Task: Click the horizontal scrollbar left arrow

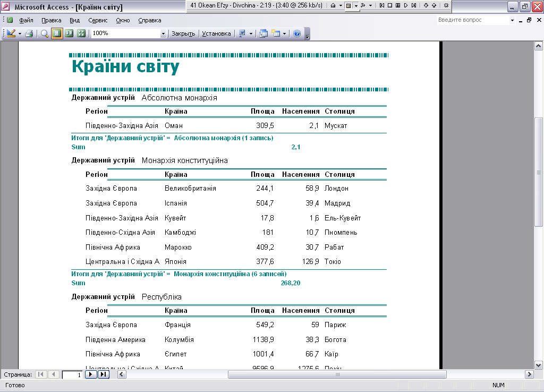Action: tap(122, 374)
